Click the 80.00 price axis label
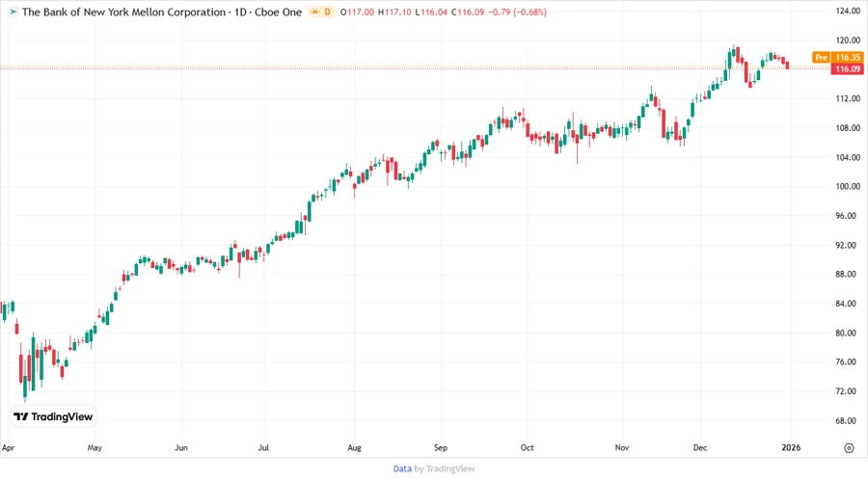 pos(848,333)
